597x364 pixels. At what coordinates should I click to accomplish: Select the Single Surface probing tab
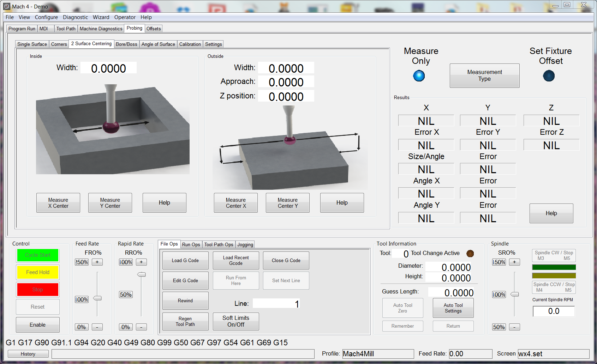[x=32, y=44]
